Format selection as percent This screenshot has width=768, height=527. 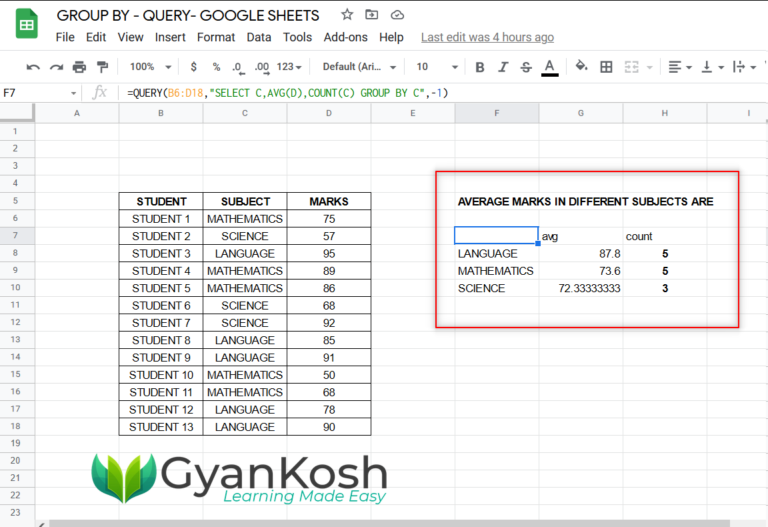coord(216,67)
